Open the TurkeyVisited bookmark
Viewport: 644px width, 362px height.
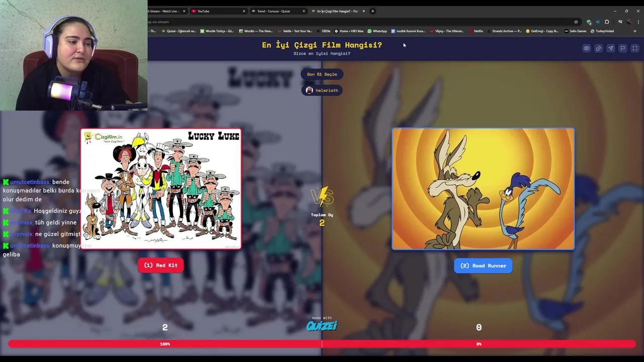(x=602, y=31)
